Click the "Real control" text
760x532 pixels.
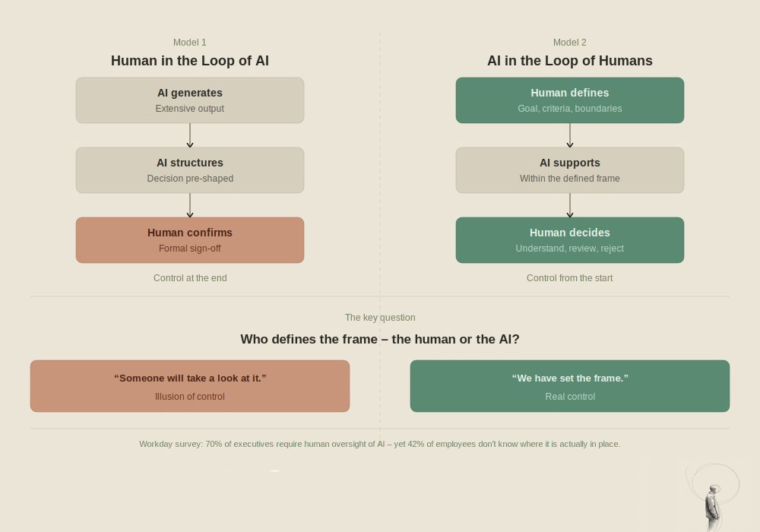click(570, 397)
